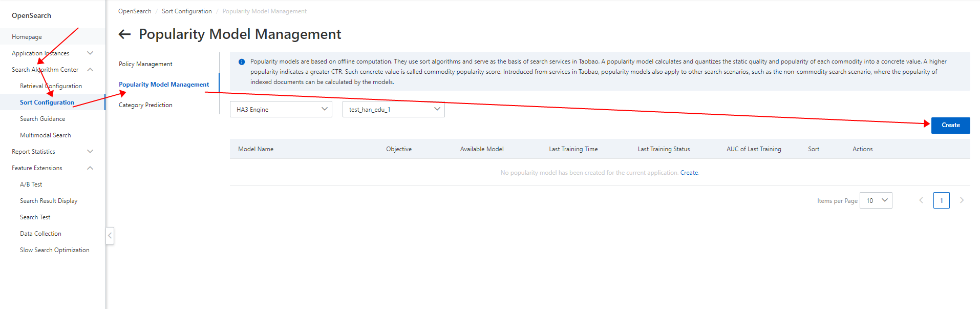Click the Objective column header
Screen dimensions: 980x309
(399, 149)
